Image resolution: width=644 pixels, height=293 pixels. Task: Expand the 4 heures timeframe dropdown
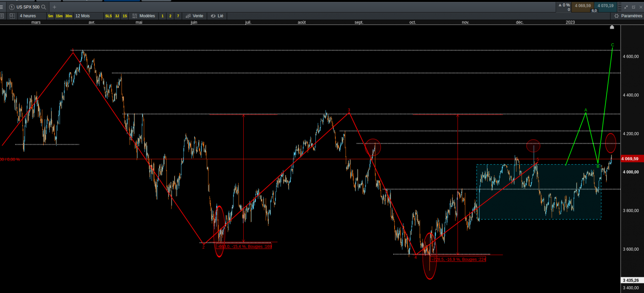point(28,16)
